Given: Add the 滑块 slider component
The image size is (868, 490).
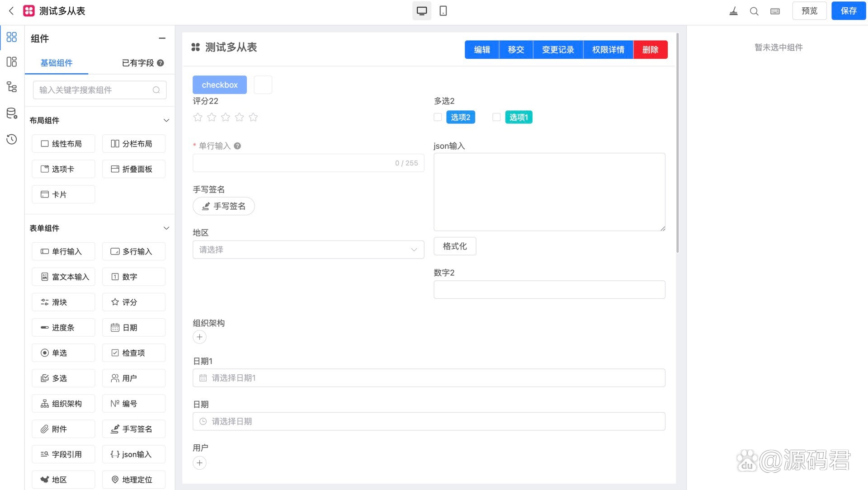Looking at the screenshot, I should pyautogui.click(x=63, y=302).
